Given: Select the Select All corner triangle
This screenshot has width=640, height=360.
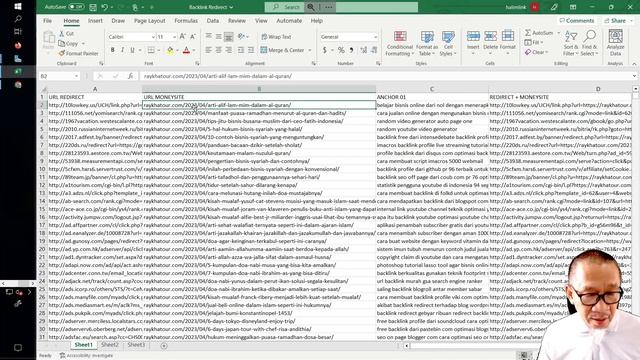Looking at the screenshot, I should tap(43, 89).
